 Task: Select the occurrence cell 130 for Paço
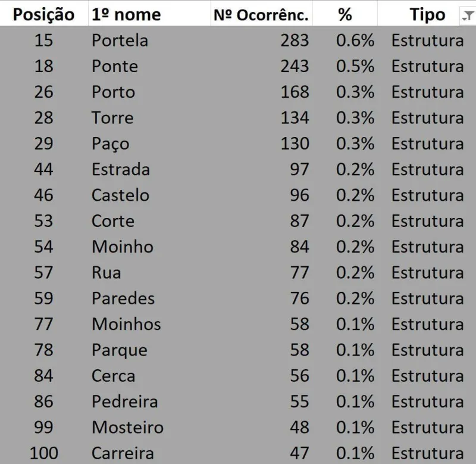261,144
